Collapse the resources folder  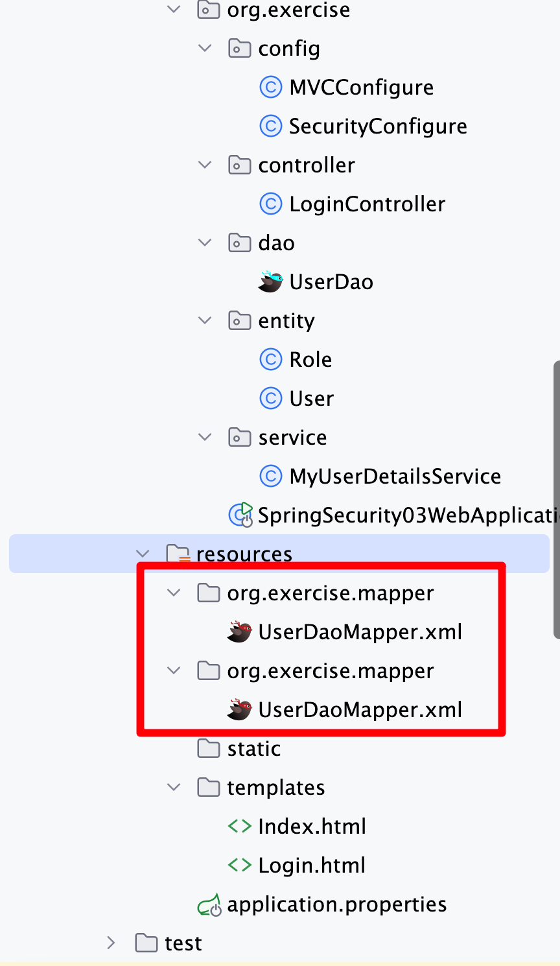[142, 554]
